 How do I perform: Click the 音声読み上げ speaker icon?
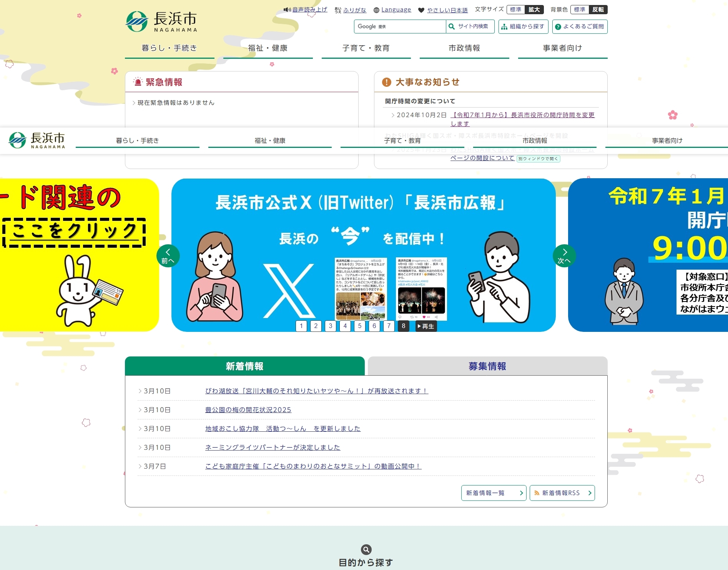click(288, 9)
